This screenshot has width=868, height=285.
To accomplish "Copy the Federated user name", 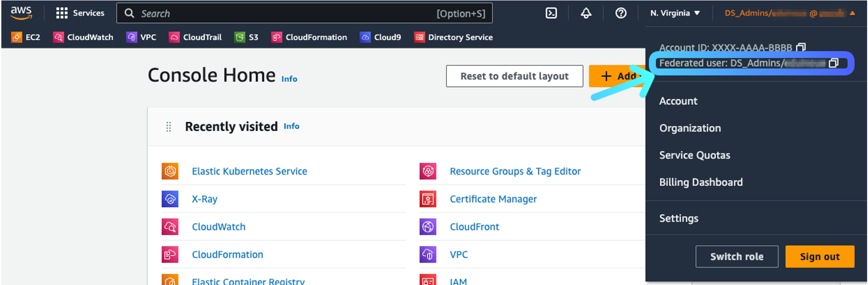I will point(834,63).
